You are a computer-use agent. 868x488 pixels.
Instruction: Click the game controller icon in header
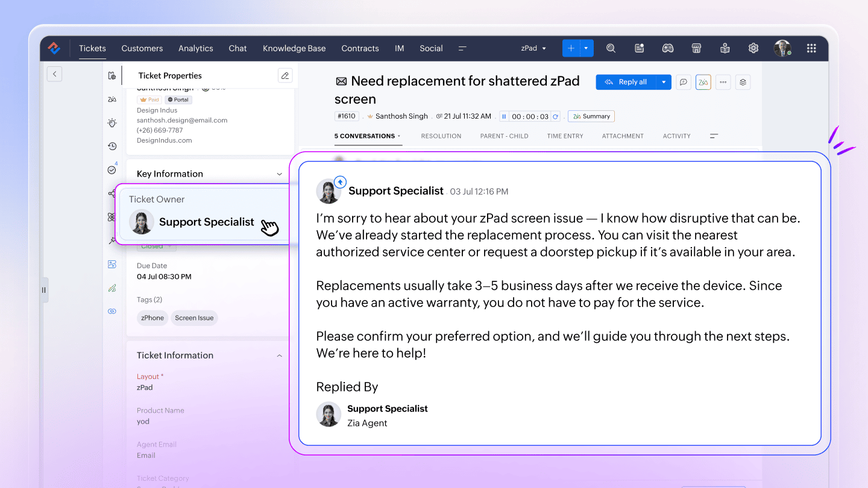click(x=668, y=48)
